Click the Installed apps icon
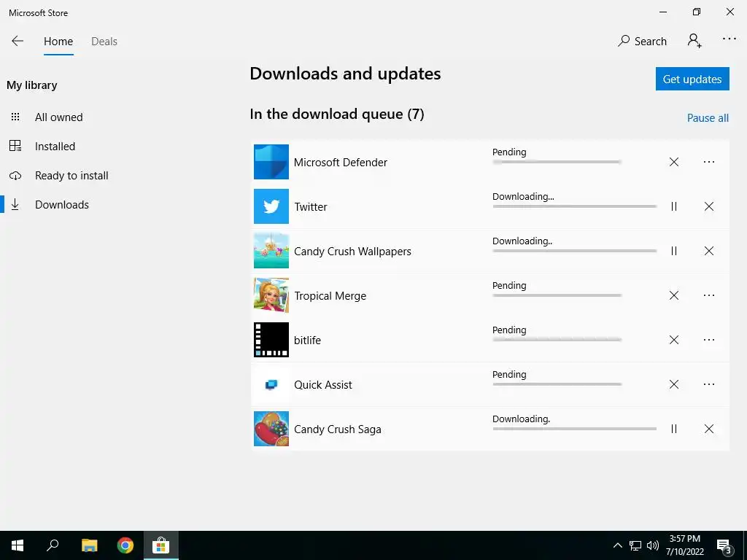Screen dimensions: 747x560 (x=15, y=146)
